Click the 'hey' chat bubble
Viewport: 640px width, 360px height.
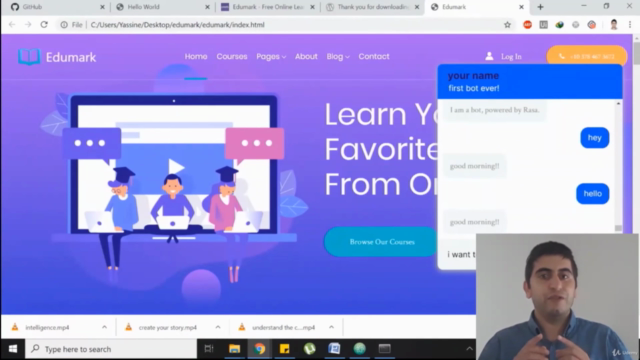pyautogui.click(x=595, y=138)
